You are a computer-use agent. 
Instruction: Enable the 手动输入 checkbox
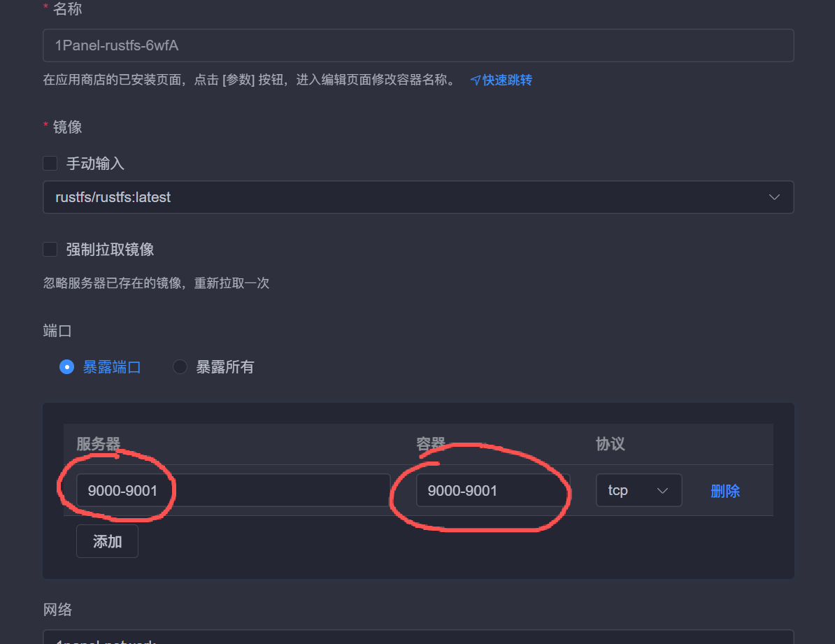50,164
